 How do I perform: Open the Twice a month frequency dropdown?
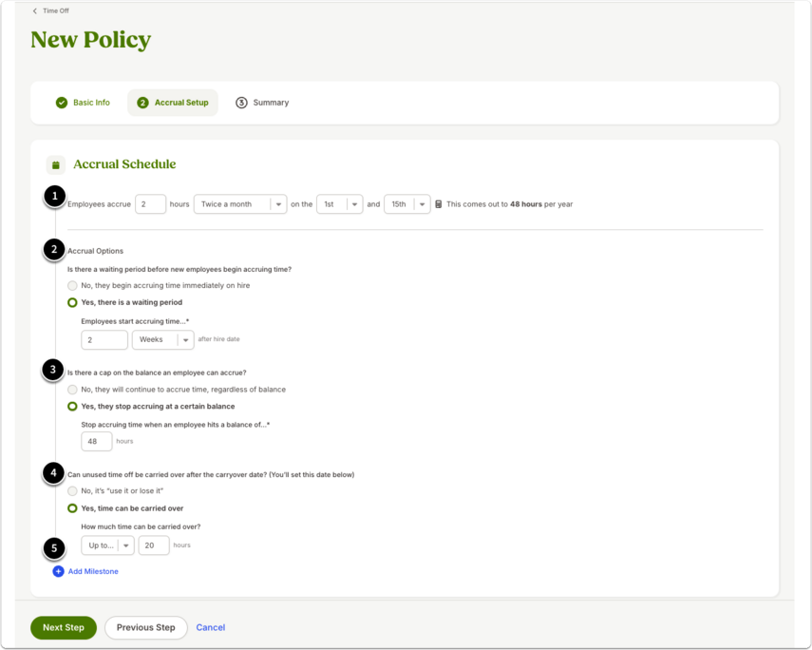point(240,204)
